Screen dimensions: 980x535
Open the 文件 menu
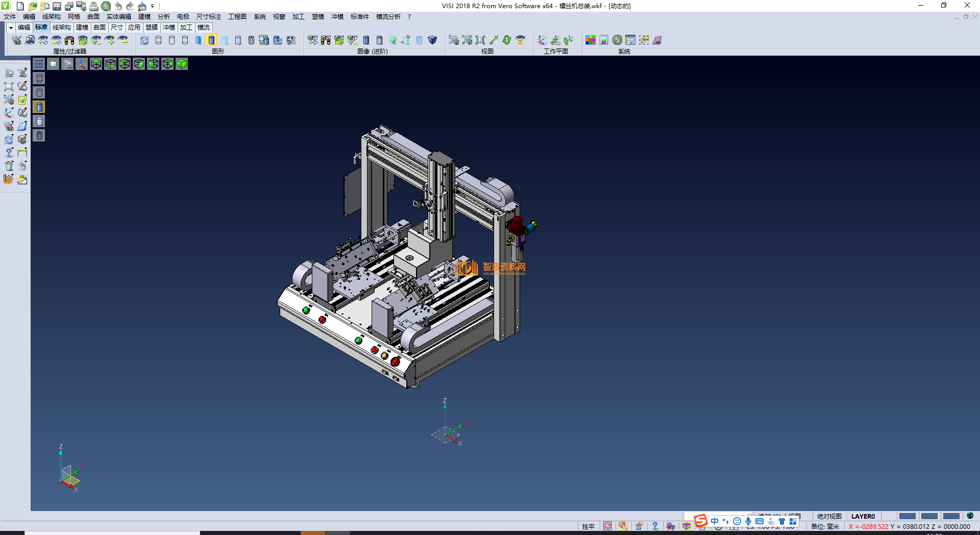pos(10,17)
